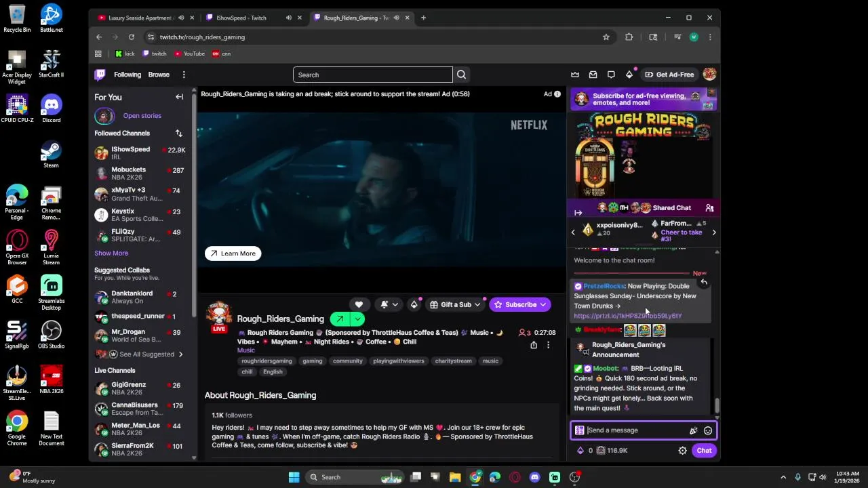Open the chat community users icon
Image resolution: width=868 pixels, height=488 pixels.
coord(709,208)
